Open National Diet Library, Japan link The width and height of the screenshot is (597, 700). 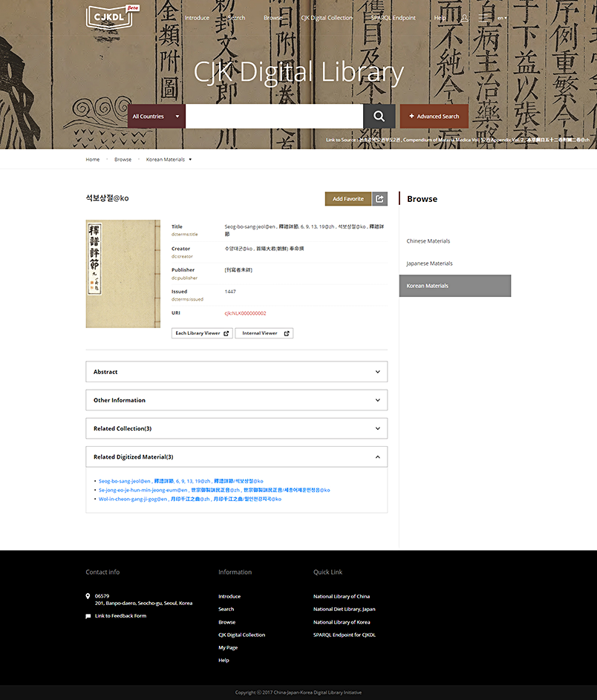click(345, 609)
